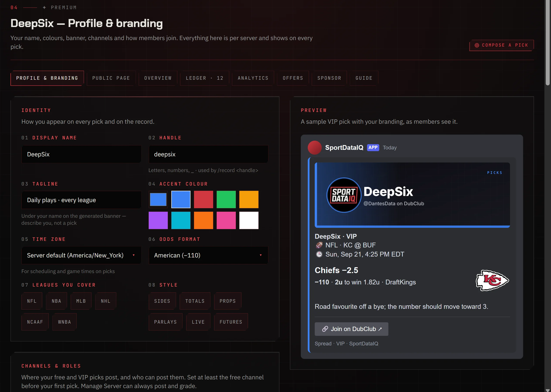Click the SportDataIQ red avatar
The image size is (551, 392).
pos(314,147)
